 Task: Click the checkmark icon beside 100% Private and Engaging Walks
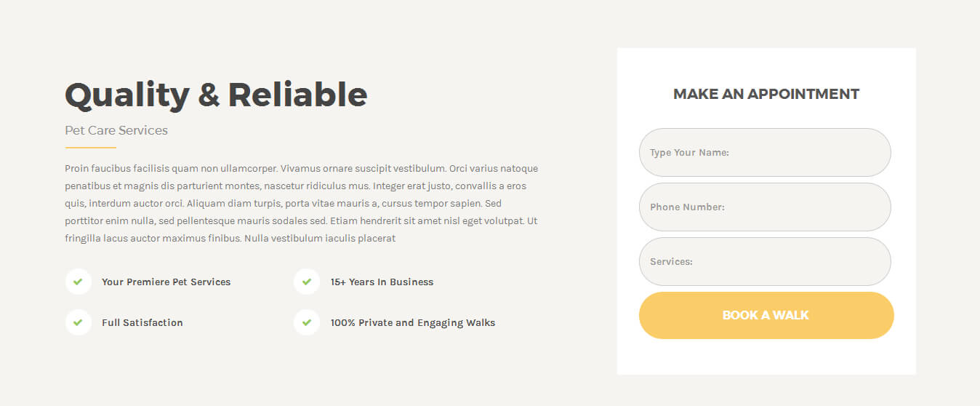(307, 322)
